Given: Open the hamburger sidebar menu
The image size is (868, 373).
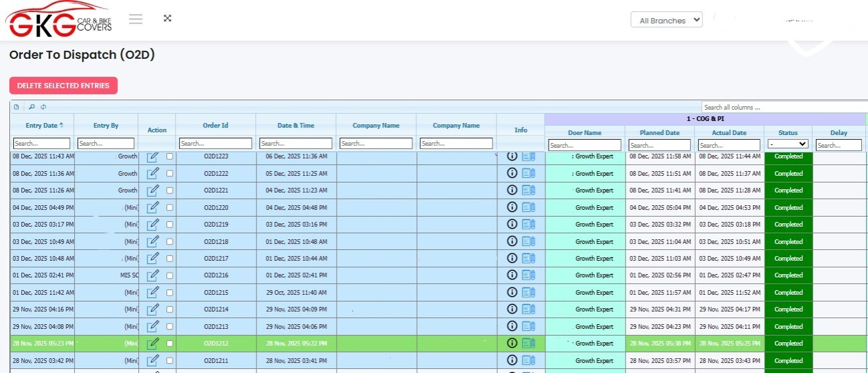Looking at the screenshot, I should (136, 19).
